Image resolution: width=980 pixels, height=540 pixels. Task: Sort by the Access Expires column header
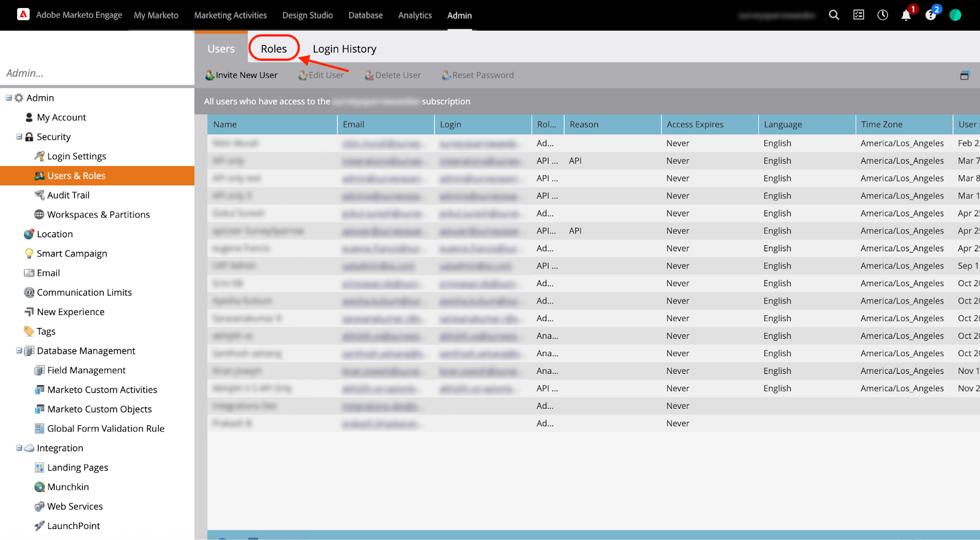(695, 124)
